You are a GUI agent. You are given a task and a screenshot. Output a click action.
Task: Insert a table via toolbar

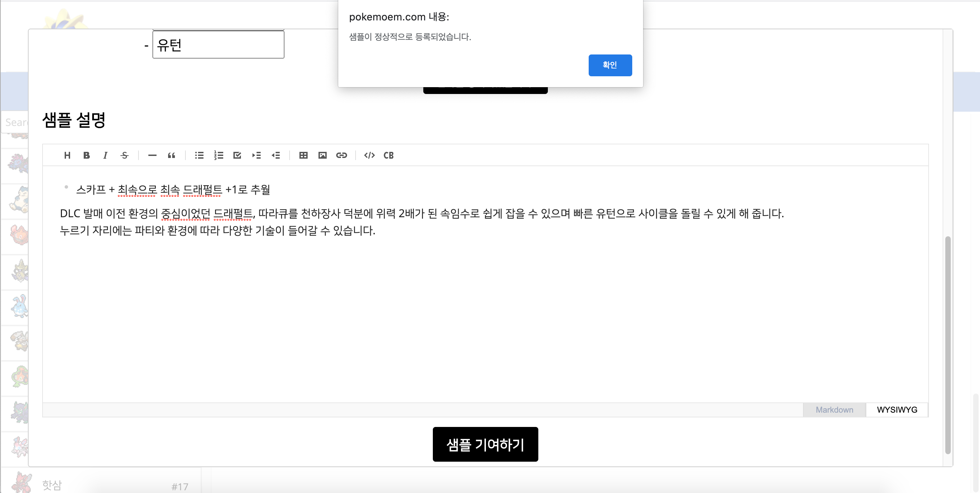[x=303, y=155]
